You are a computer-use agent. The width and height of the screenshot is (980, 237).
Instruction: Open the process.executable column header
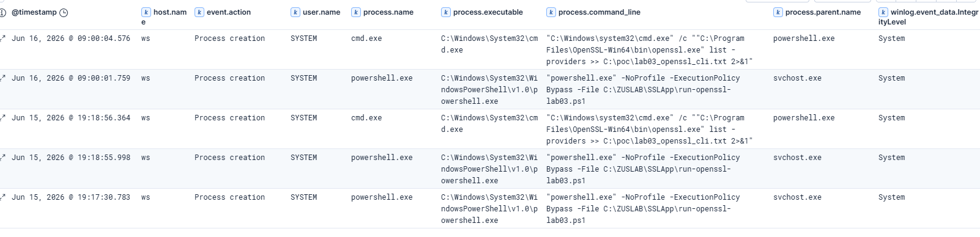click(x=488, y=12)
